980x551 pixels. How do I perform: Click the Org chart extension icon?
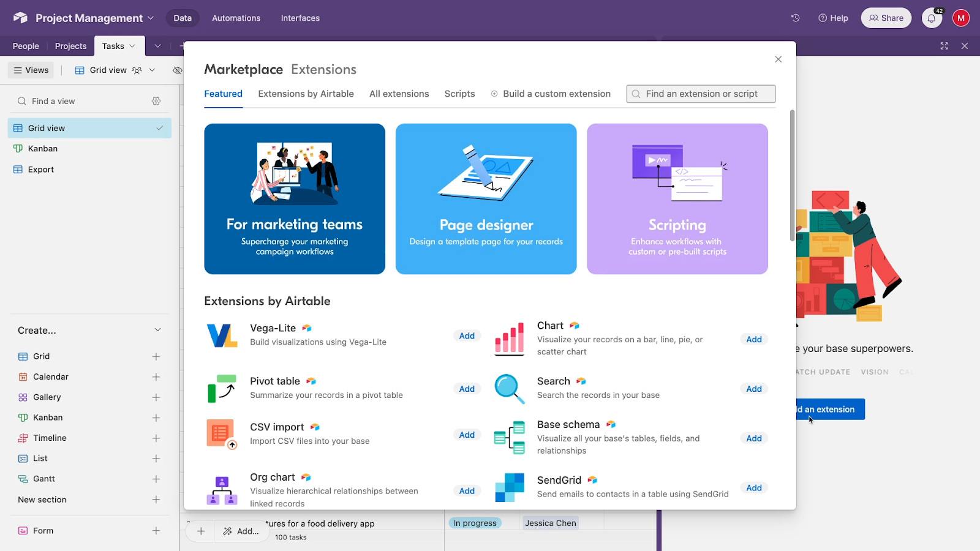[x=222, y=490]
